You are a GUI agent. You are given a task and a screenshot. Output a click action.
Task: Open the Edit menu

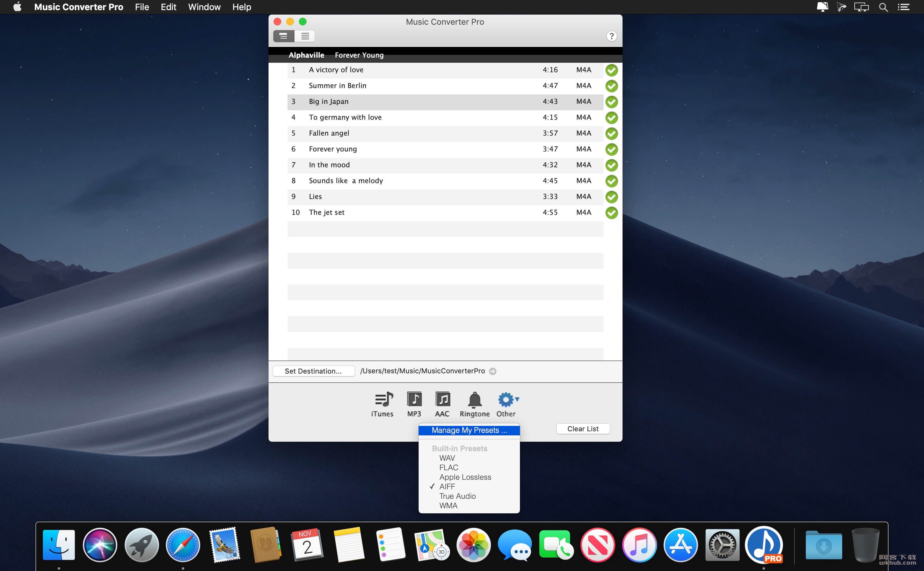168,7
